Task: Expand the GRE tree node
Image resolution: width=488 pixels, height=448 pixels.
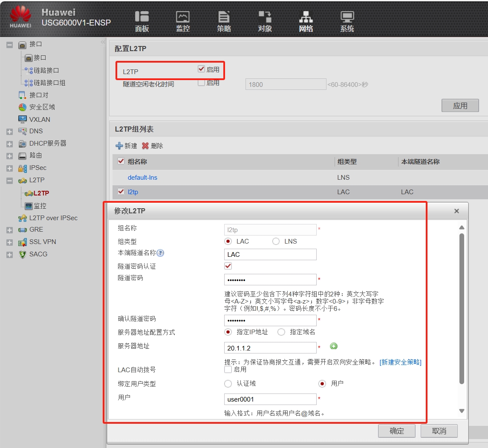Action: click(10, 230)
